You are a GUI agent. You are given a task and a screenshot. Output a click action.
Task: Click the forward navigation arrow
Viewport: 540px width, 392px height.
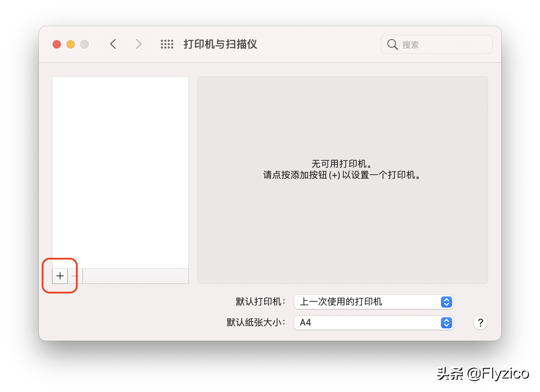click(x=138, y=44)
